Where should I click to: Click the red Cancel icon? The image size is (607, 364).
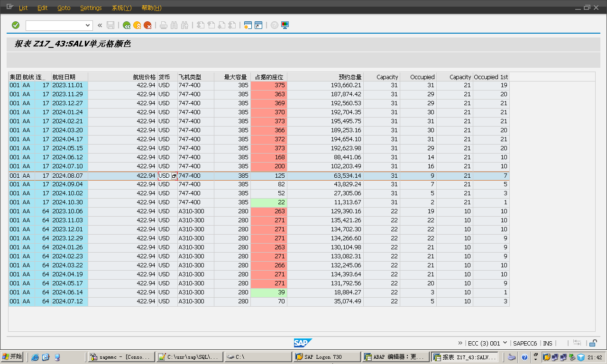(x=148, y=25)
